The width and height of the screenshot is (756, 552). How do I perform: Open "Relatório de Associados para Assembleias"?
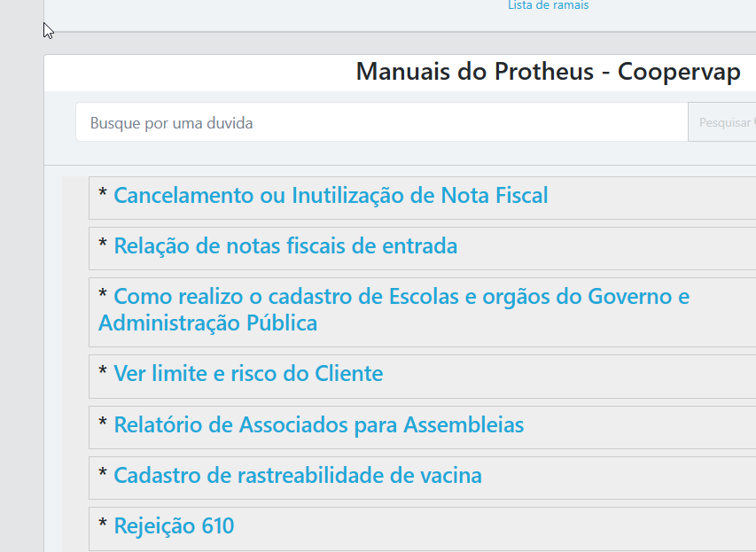click(x=317, y=425)
